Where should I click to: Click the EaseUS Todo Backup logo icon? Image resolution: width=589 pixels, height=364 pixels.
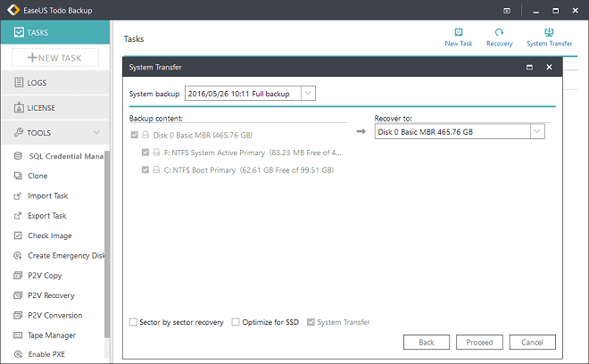[x=13, y=10]
